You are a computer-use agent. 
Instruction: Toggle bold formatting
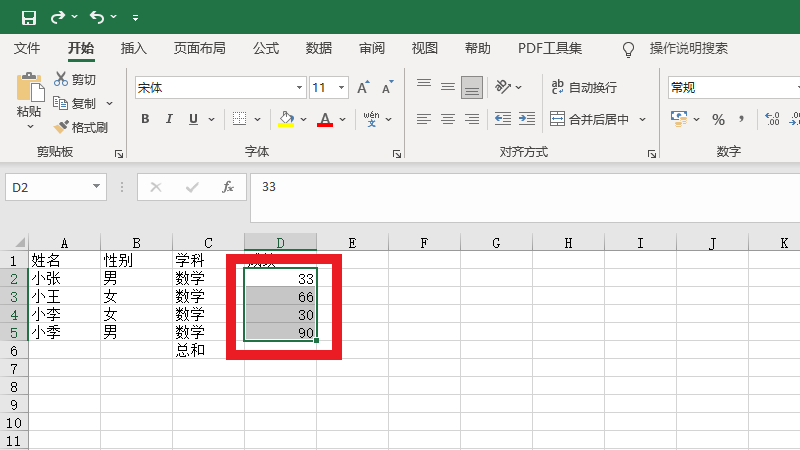pyautogui.click(x=144, y=119)
